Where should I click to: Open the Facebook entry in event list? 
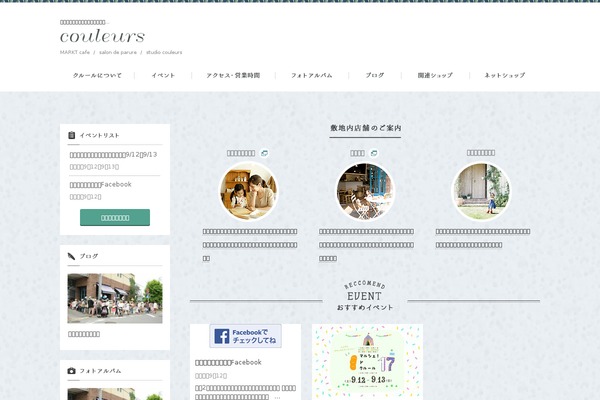click(x=101, y=184)
